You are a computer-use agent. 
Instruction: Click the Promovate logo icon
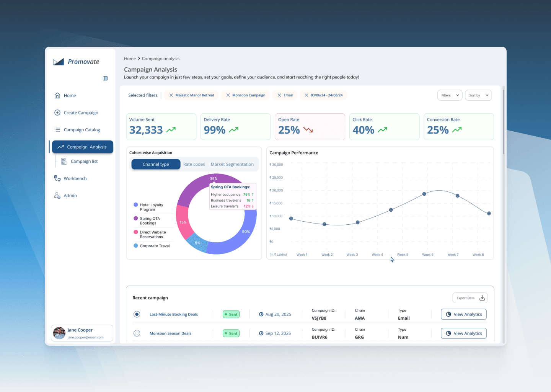(58, 62)
